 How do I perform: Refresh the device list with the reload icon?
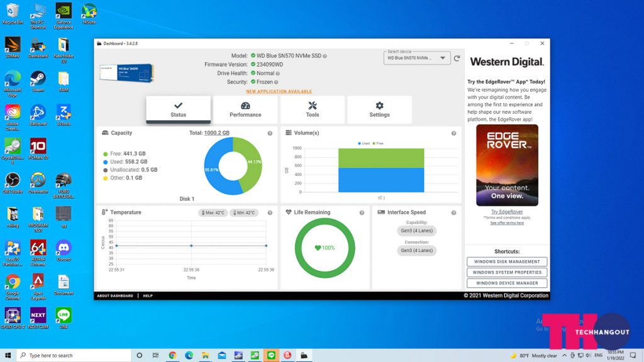[457, 58]
